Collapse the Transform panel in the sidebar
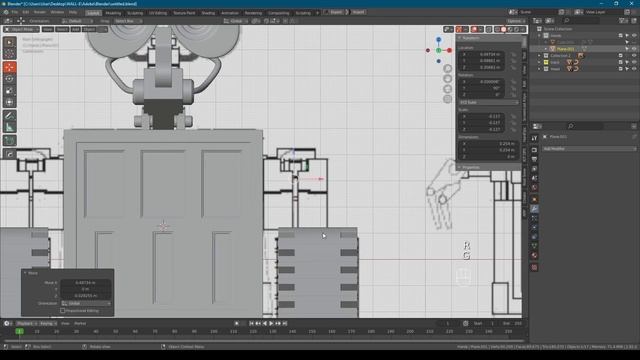This screenshot has height=360, width=640. tap(459, 38)
